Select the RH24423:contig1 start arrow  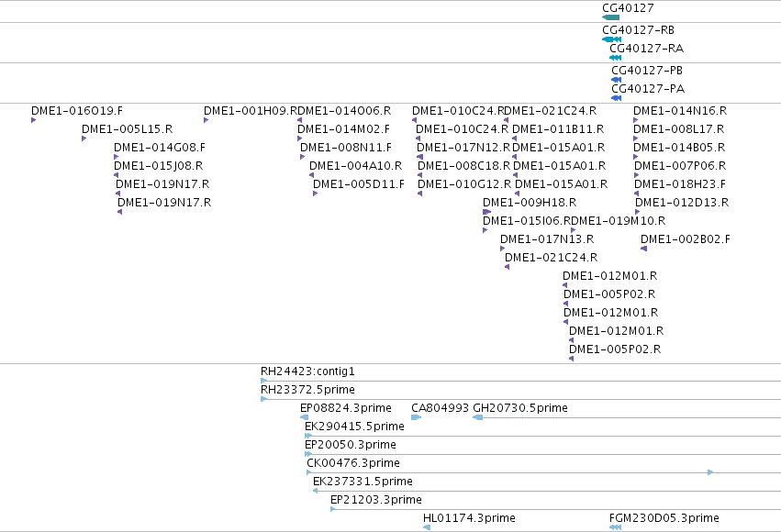[264, 381]
